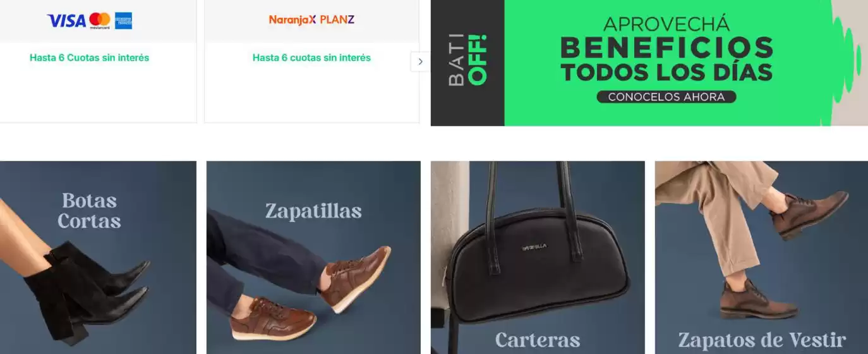
Task: Click the American Express logo
Action: pos(123,21)
